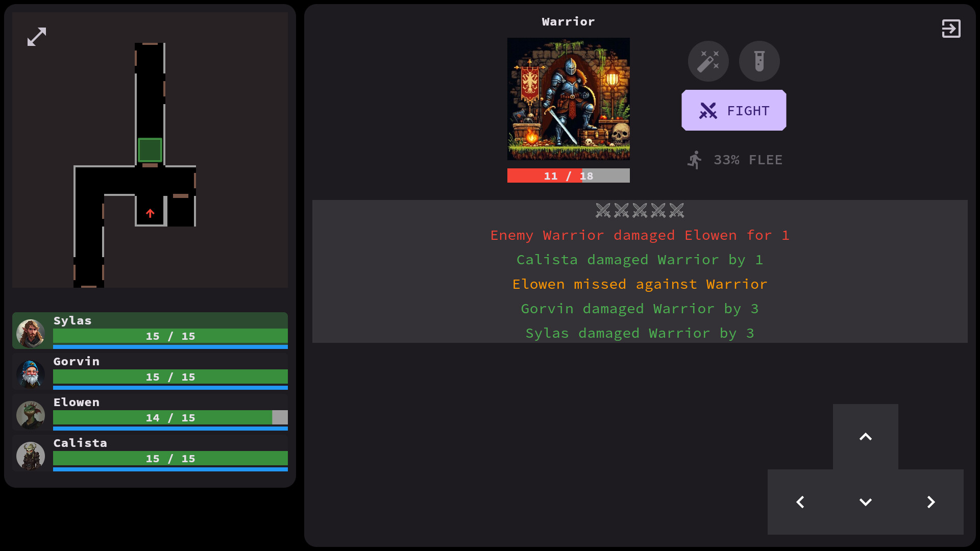
Task: Click the red player arrow on minimap
Action: pyautogui.click(x=150, y=213)
